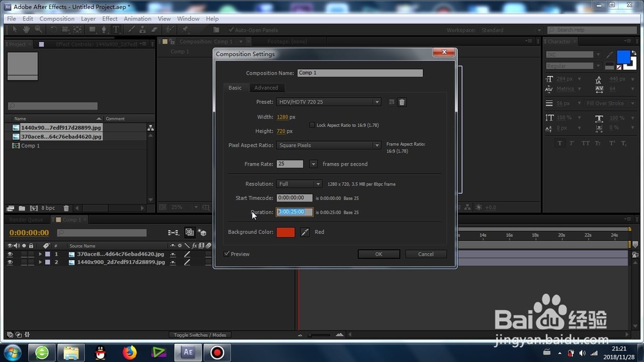Image resolution: width=644 pixels, height=362 pixels.
Task: Click the Cancel button
Action: (426, 254)
